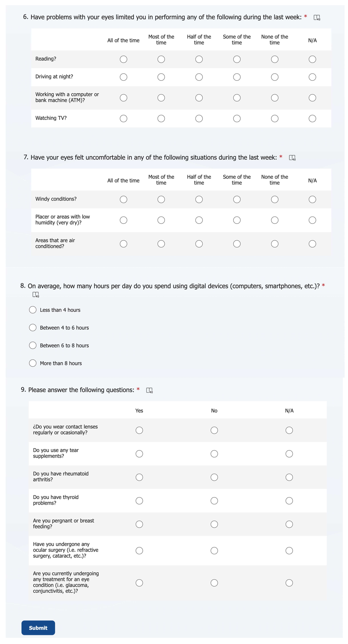This screenshot has height=644, width=348.
Task: Select N/A for pregnant or breast feeding
Action: (x=289, y=524)
